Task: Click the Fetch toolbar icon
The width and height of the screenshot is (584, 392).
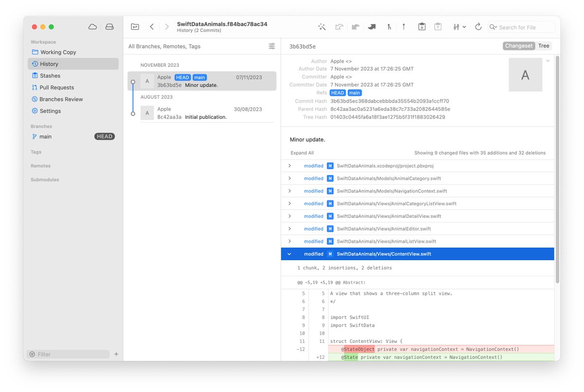Action: coord(339,27)
